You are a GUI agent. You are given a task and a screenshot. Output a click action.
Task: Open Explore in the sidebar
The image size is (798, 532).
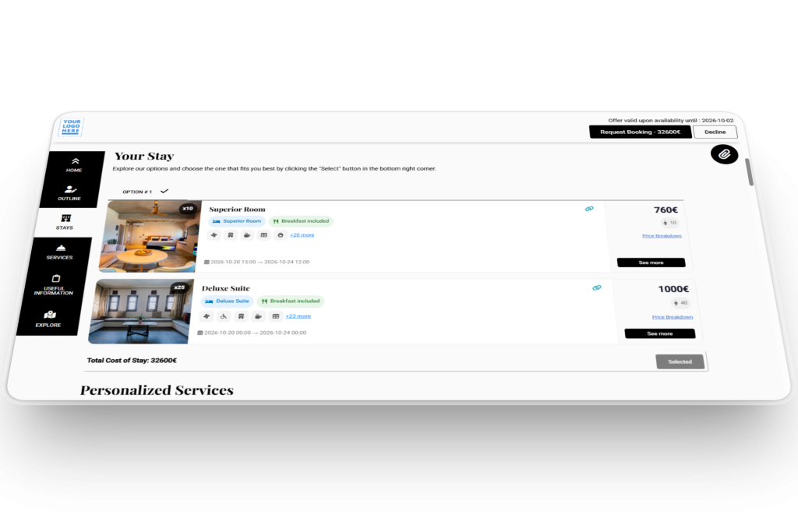49,319
